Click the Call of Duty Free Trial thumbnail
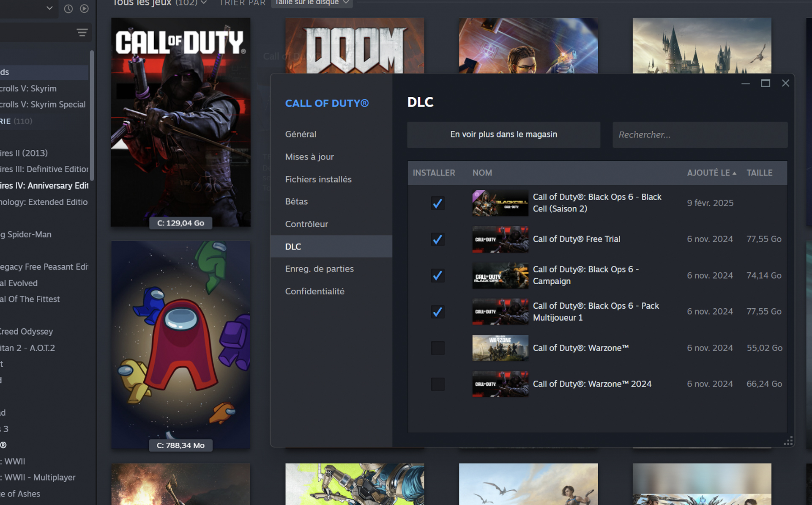Image resolution: width=812 pixels, height=505 pixels. pos(500,239)
